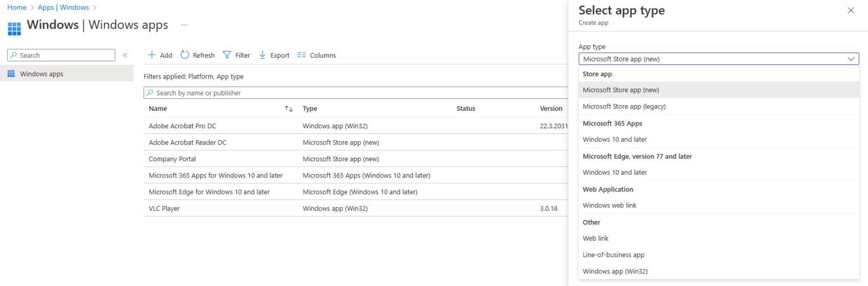Click the Export download arrow icon
Image resolution: width=868 pixels, height=286 pixels.
coord(262,55)
